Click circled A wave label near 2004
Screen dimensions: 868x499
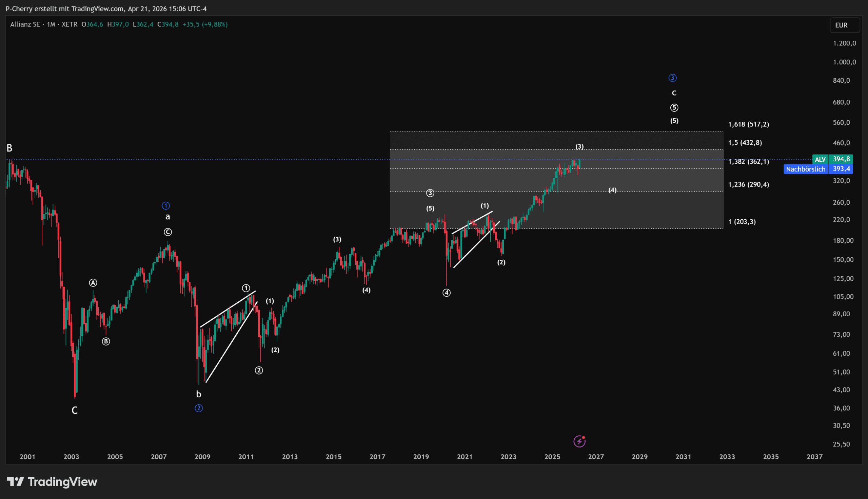point(93,283)
